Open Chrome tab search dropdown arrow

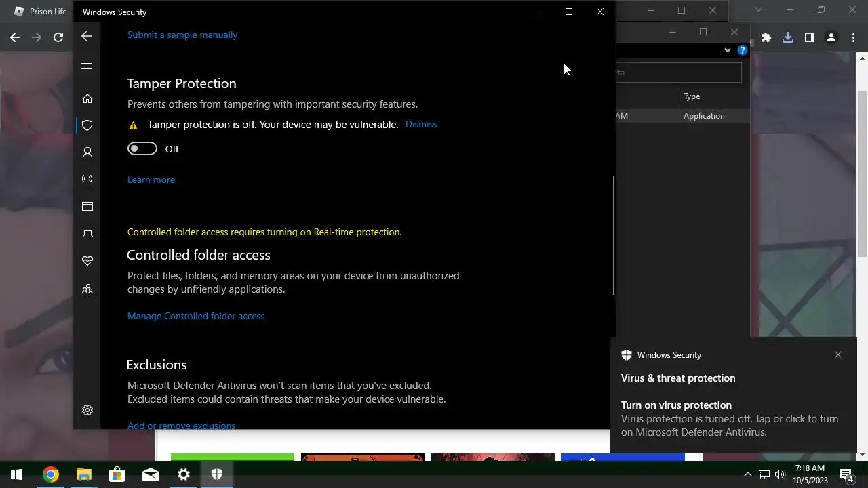pos(758,10)
